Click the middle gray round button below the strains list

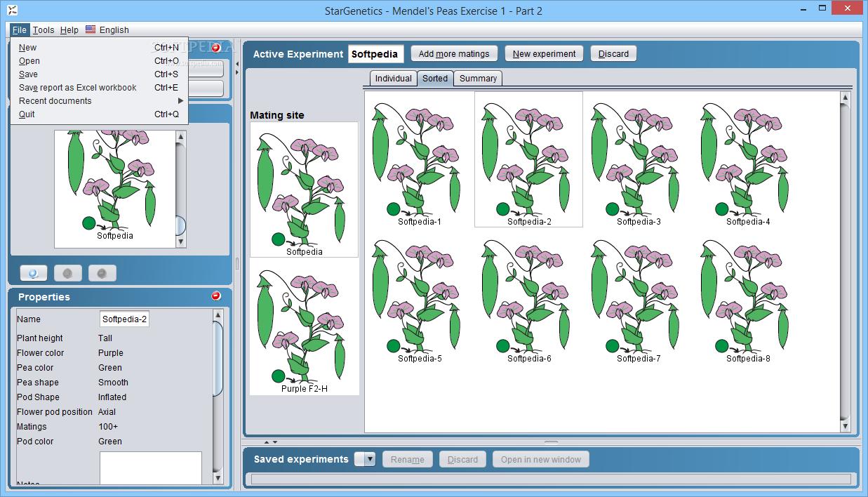coord(68,274)
